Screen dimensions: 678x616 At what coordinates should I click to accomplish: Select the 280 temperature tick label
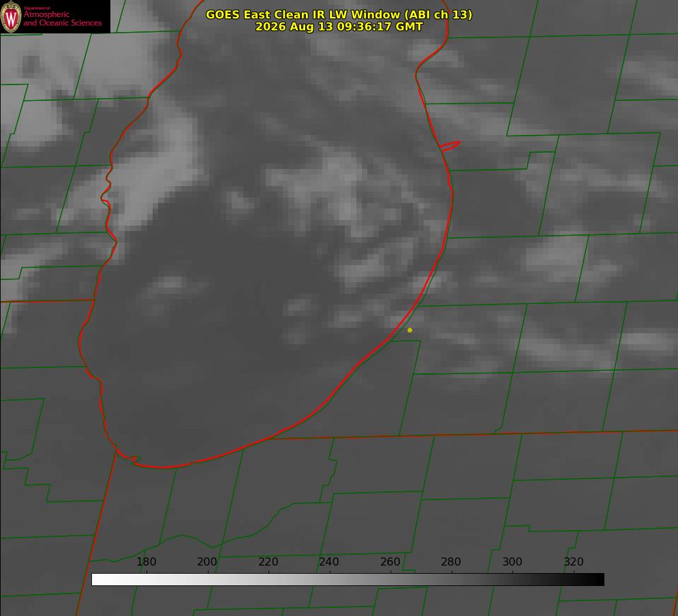(451, 561)
